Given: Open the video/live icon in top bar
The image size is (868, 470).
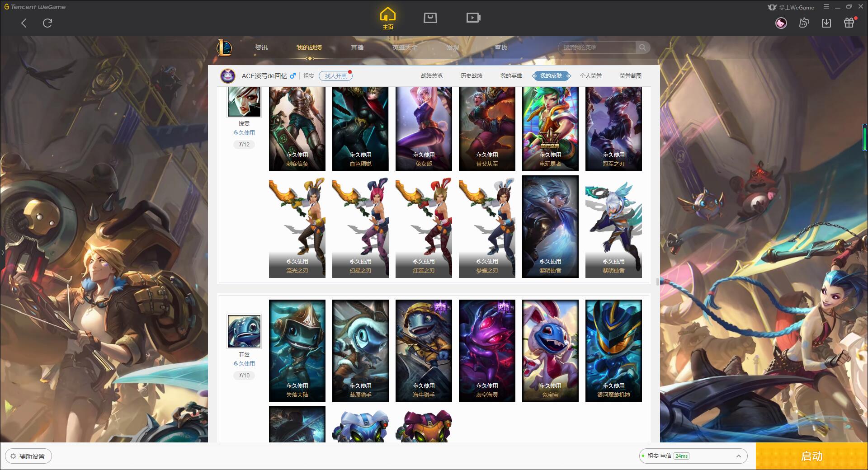Looking at the screenshot, I should pos(473,18).
